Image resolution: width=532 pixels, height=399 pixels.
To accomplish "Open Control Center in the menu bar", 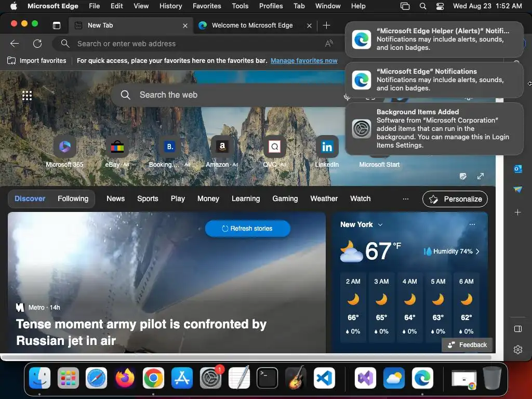I will coord(440,6).
